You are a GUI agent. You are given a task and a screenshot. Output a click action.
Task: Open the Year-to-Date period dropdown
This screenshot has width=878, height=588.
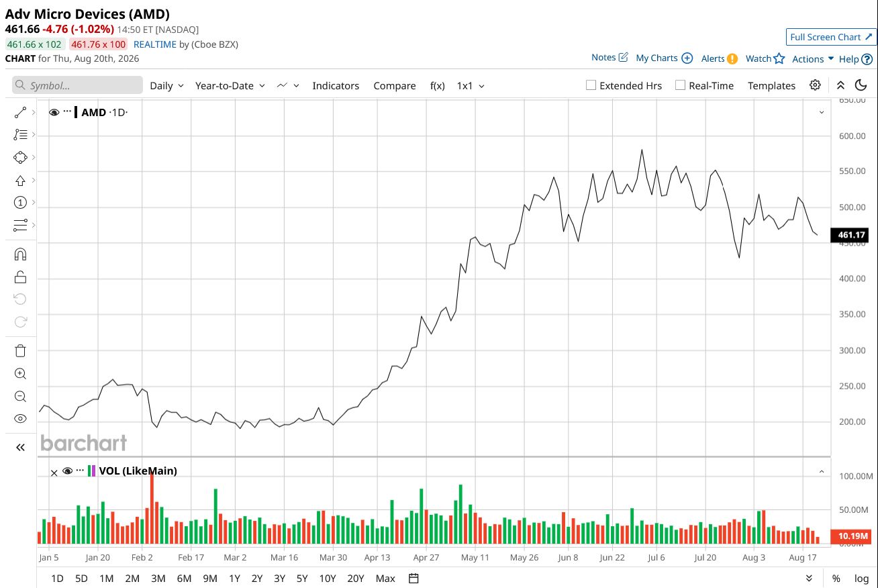point(230,86)
